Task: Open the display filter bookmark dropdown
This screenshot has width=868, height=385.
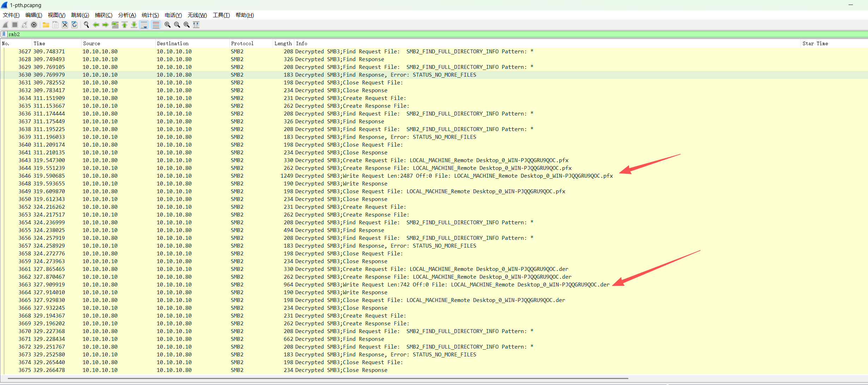Action: point(4,34)
